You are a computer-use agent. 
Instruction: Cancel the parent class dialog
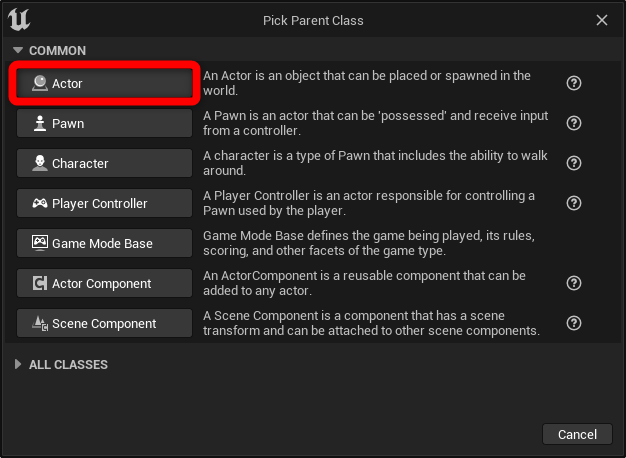coord(577,434)
